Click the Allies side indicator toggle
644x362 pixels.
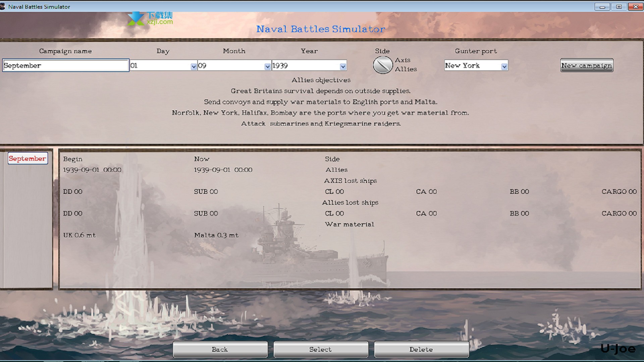[383, 65]
